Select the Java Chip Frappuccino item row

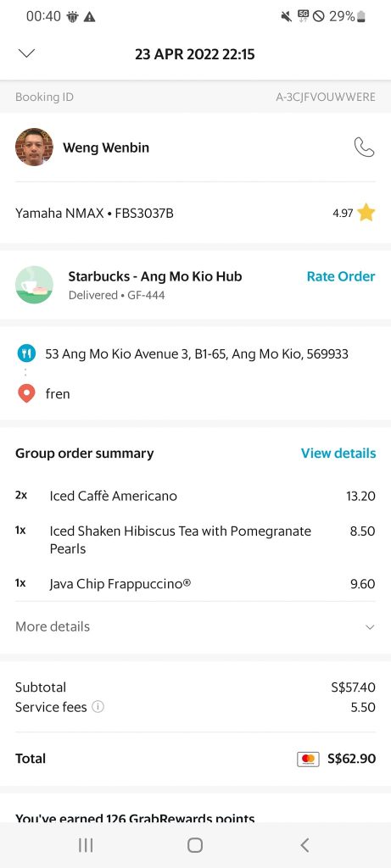195,584
